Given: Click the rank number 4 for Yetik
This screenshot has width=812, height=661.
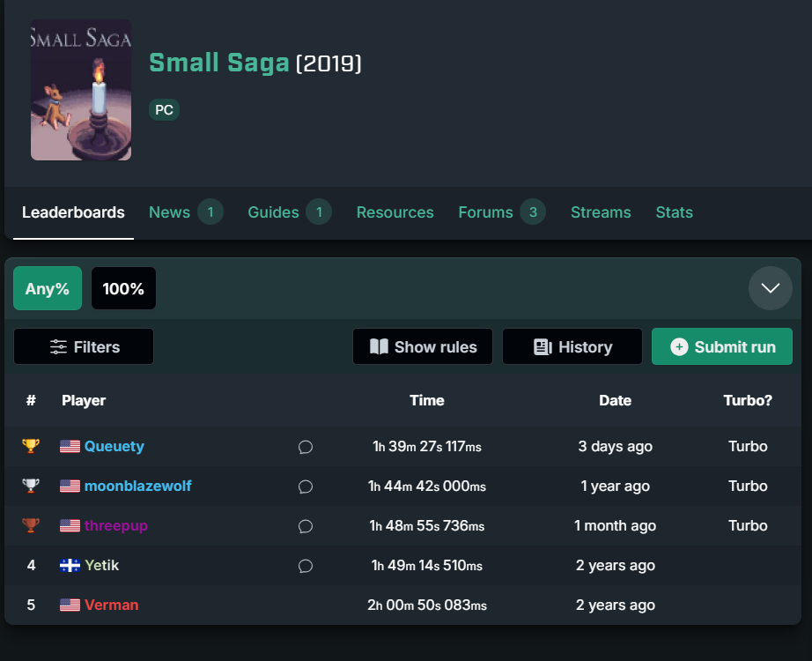Looking at the screenshot, I should pos(31,565).
